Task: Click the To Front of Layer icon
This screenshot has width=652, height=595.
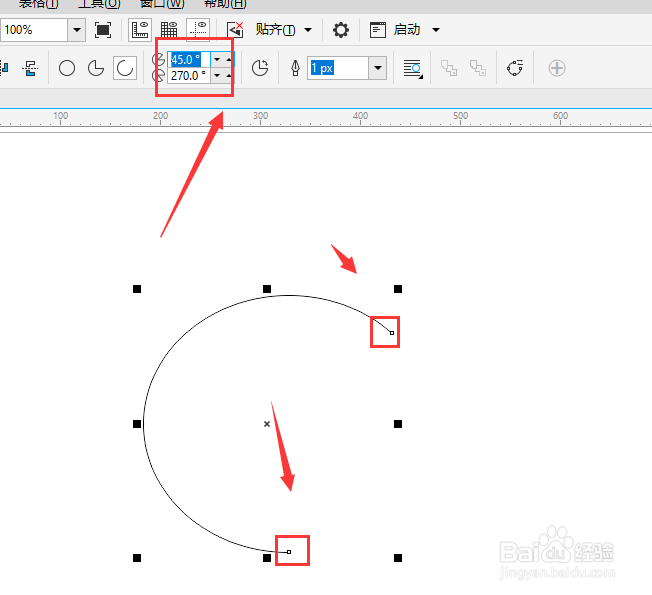Action: (449, 68)
